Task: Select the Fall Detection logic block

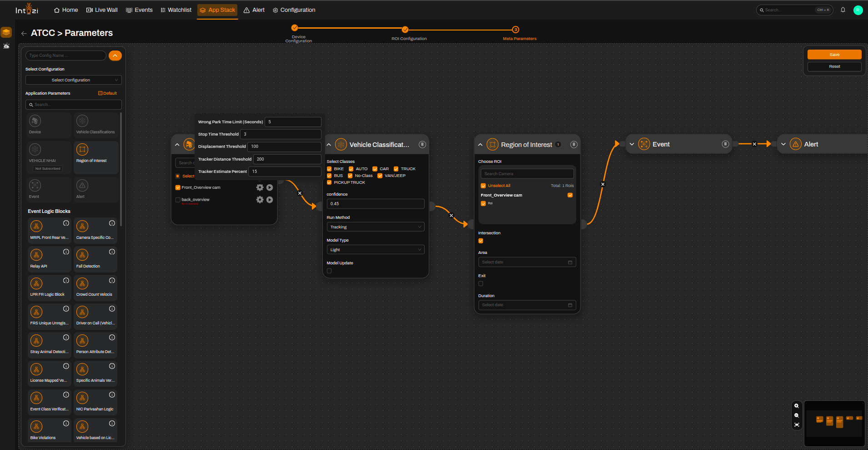Action: (x=95, y=259)
